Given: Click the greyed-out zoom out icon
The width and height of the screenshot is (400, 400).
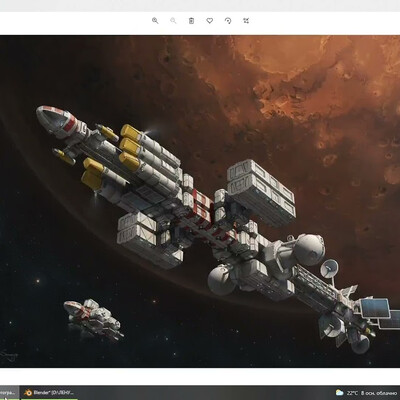Looking at the screenshot, I should 173,21.
